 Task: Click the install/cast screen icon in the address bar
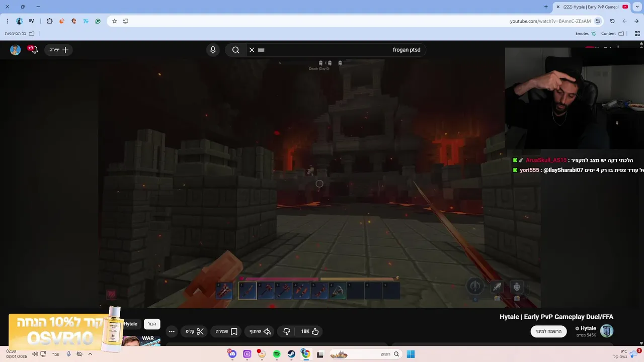(x=126, y=21)
